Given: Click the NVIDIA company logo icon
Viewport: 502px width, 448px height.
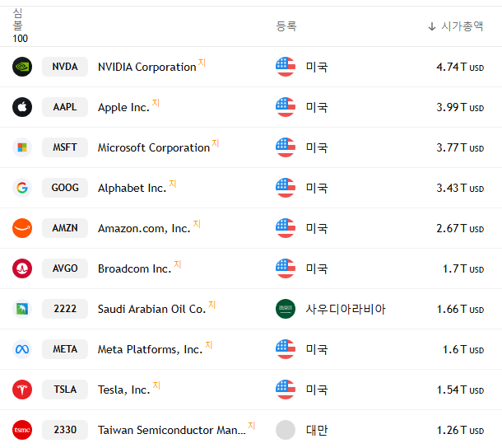Looking at the screenshot, I should tap(22, 67).
